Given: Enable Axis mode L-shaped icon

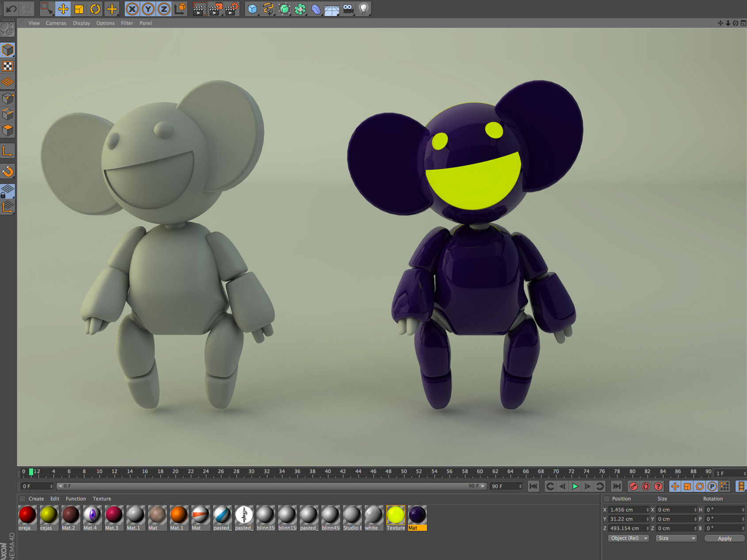Looking at the screenshot, I should pos(8,151).
